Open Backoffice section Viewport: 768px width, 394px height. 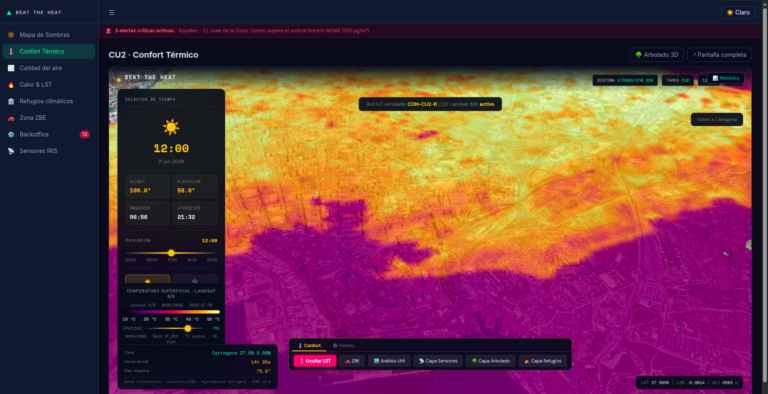click(x=49, y=134)
